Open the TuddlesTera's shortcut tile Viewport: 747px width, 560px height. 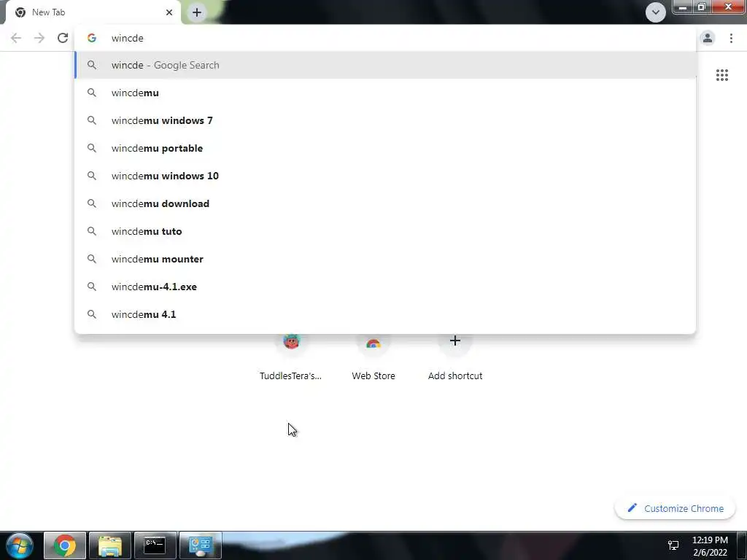click(290, 357)
